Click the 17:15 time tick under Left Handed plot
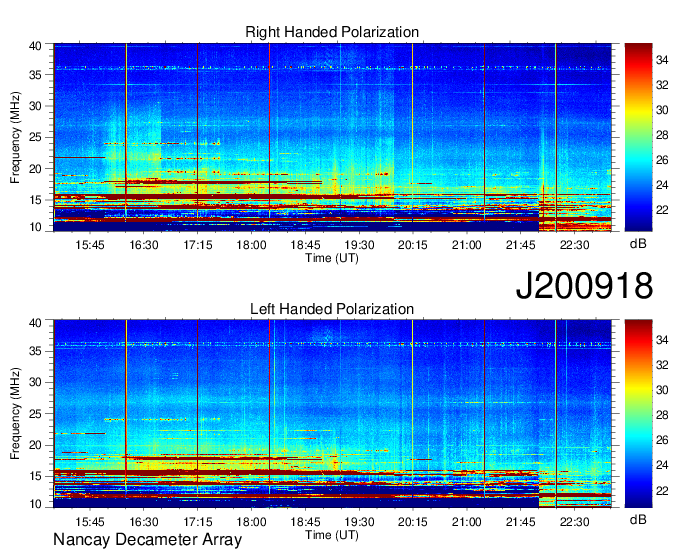 [x=198, y=522]
